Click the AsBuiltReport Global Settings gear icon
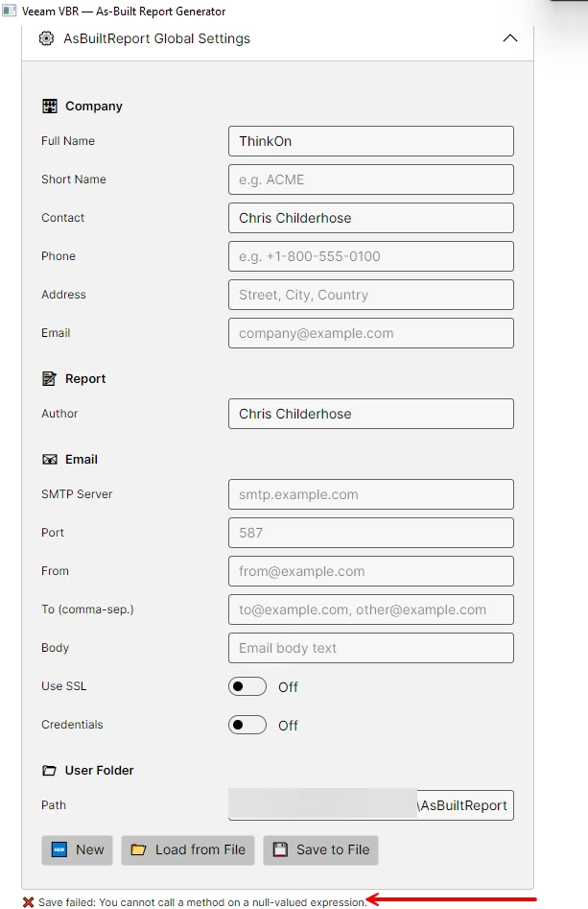Viewport: 588px width, 909px height. tap(46, 38)
